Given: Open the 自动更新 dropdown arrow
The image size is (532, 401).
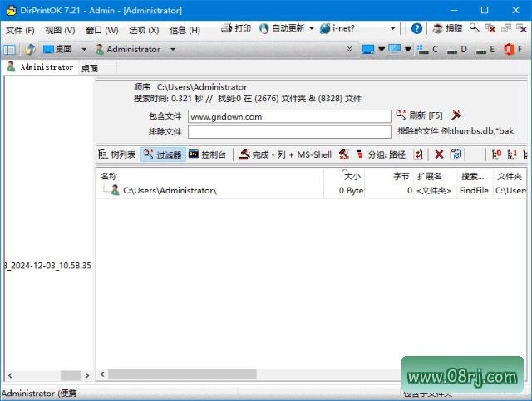Looking at the screenshot, I should coord(312,28).
